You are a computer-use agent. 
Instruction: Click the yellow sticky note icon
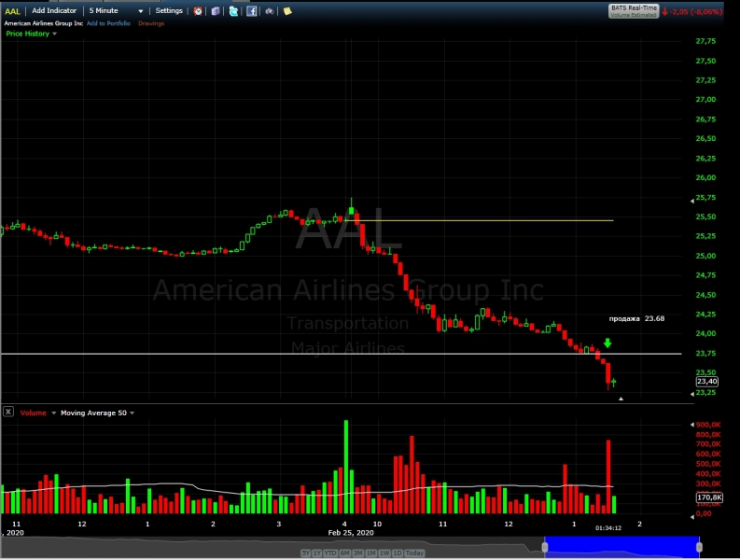[x=286, y=11]
